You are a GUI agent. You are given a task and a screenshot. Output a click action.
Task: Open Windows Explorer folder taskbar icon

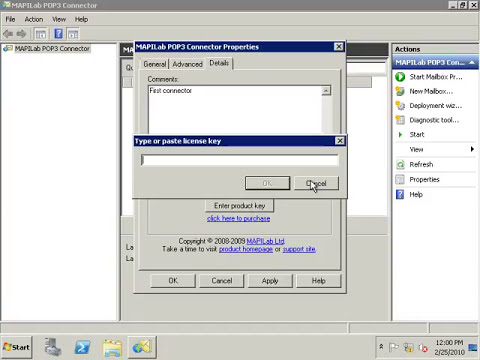coord(112,348)
